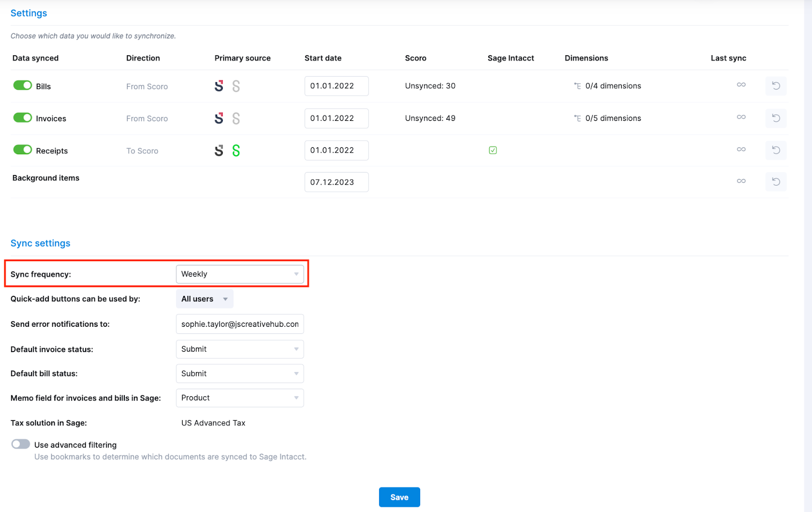812x512 pixels.
Task: Select the Sage Intacct source icon for Invoices
Action: (236, 118)
